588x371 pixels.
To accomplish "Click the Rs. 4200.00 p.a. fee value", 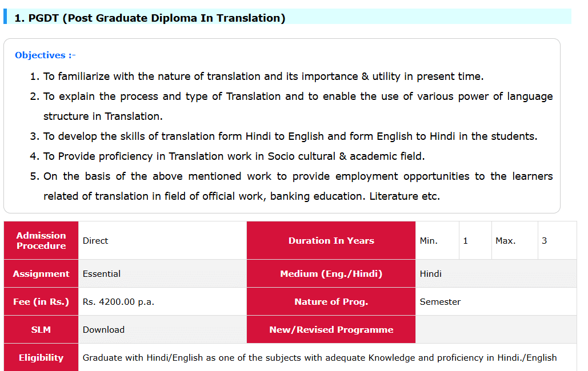I will tap(118, 302).
